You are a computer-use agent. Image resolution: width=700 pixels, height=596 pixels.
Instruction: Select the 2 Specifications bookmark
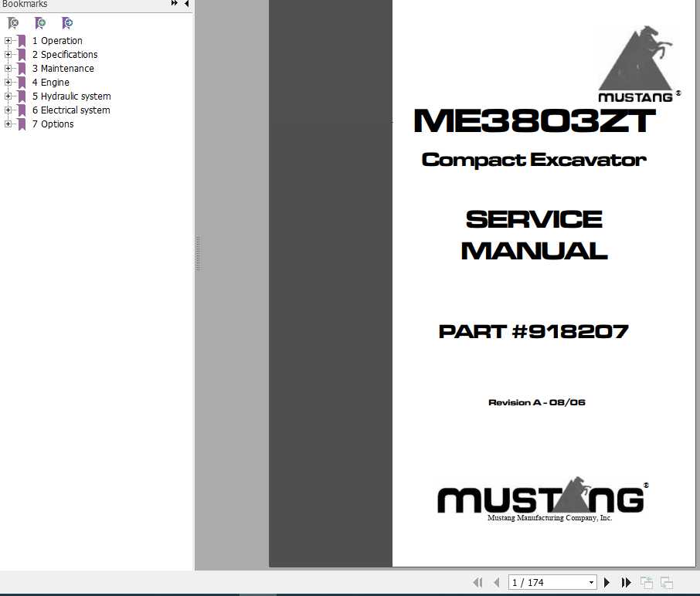(65, 54)
